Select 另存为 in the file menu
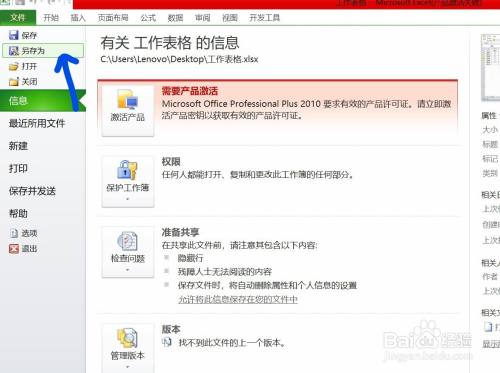The width and height of the screenshot is (500, 373). point(43,51)
